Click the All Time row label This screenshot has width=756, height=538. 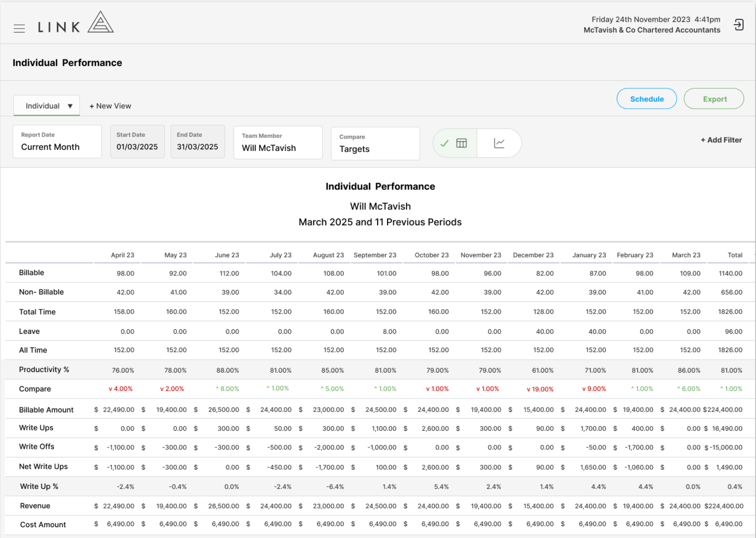(x=33, y=350)
